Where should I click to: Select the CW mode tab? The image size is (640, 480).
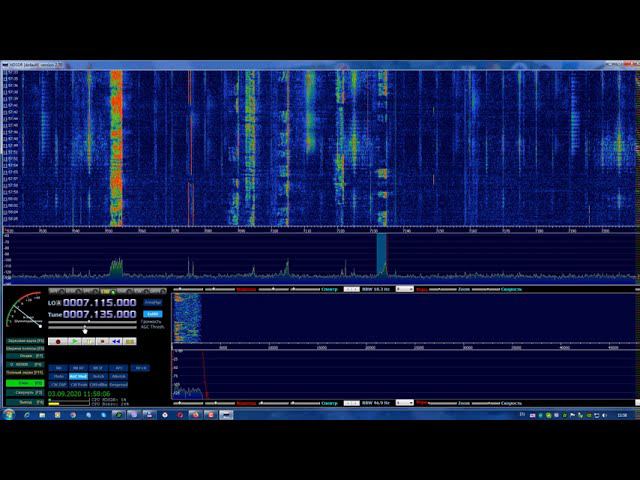click(x=141, y=291)
